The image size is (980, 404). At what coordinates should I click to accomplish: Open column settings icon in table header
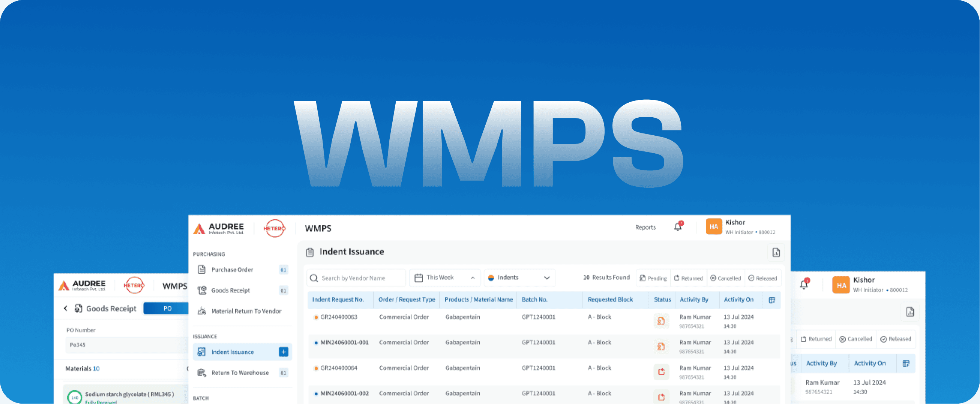tap(772, 300)
